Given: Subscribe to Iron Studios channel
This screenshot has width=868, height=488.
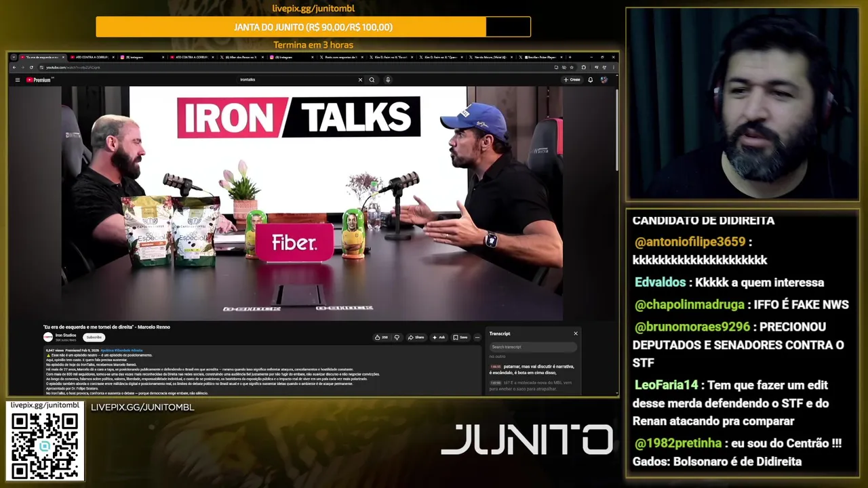Looking at the screenshot, I should 94,337.
